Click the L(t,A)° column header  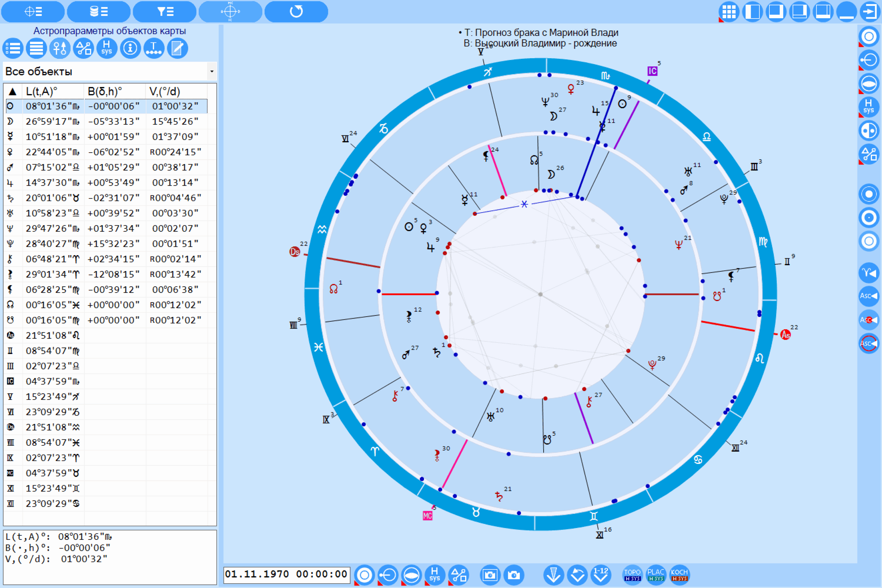click(x=53, y=92)
